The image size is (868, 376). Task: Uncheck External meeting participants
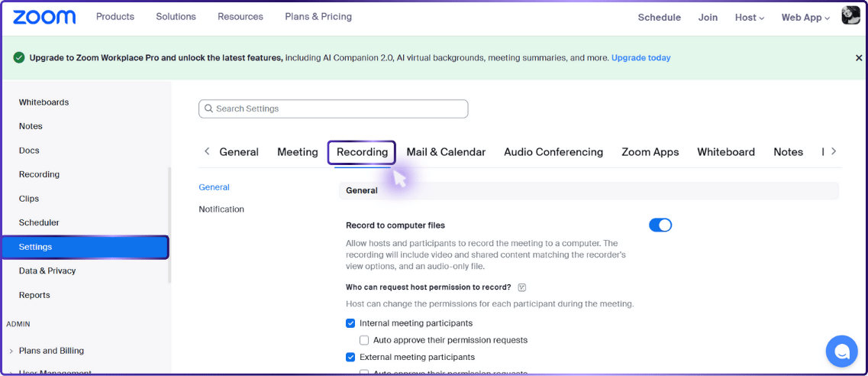[350, 357]
